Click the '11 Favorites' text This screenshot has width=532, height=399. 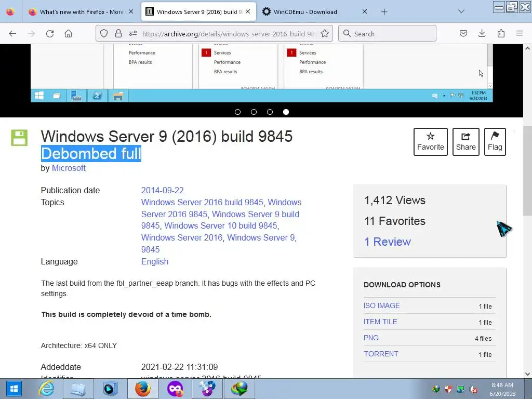coord(395,221)
